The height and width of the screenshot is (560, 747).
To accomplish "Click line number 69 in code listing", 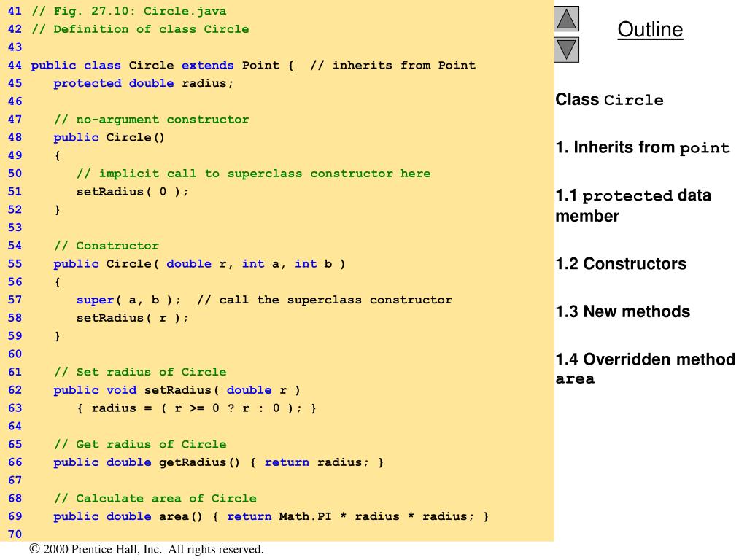I will [x=15, y=516].
